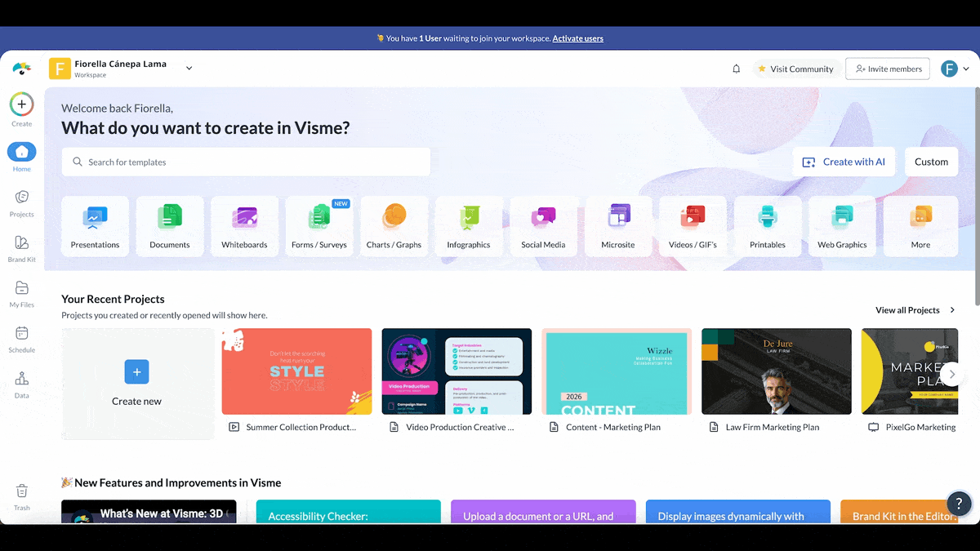Click Visit Community button
Image resolution: width=980 pixels, height=551 pixels.
tap(795, 69)
